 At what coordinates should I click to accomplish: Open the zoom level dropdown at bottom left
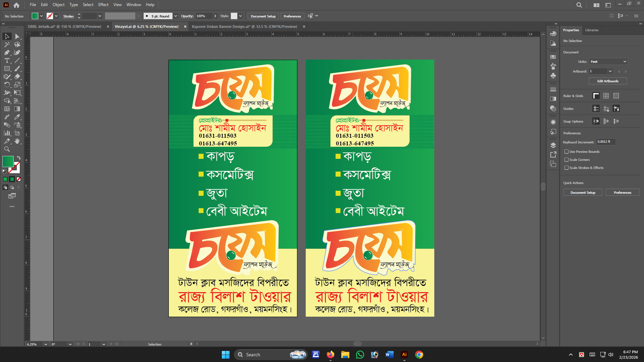46,344
